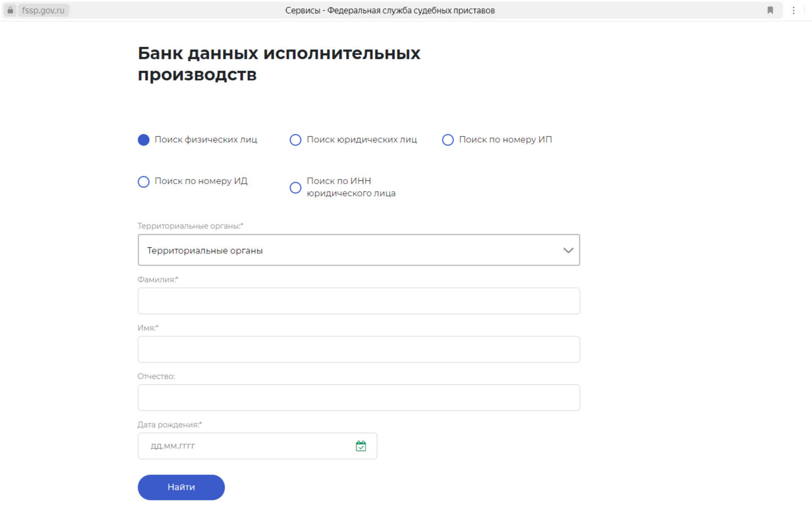The image size is (812, 524).
Task: Click the heading 'Банк данных исполнительных производств'
Action: pos(279,64)
